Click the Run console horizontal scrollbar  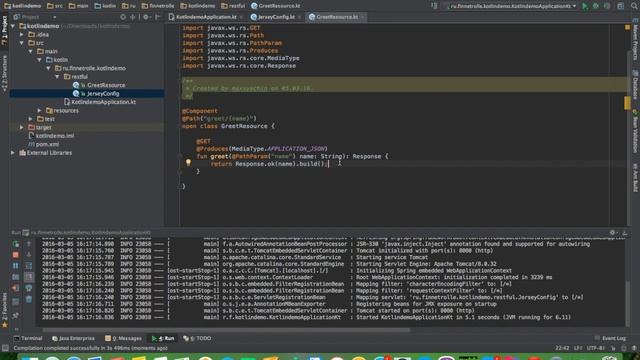point(226,330)
